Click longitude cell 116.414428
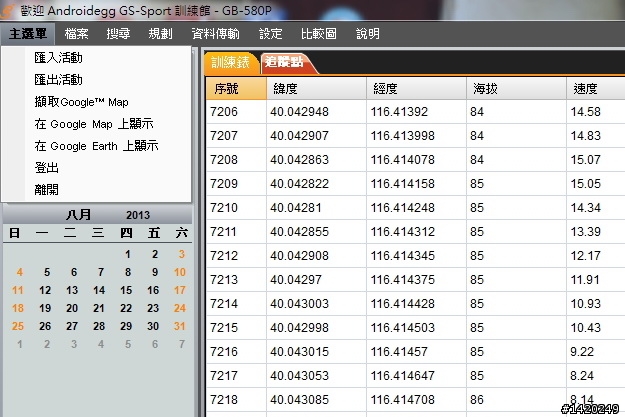Image resolution: width=625 pixels, height=417 pixels. [417, 303]
